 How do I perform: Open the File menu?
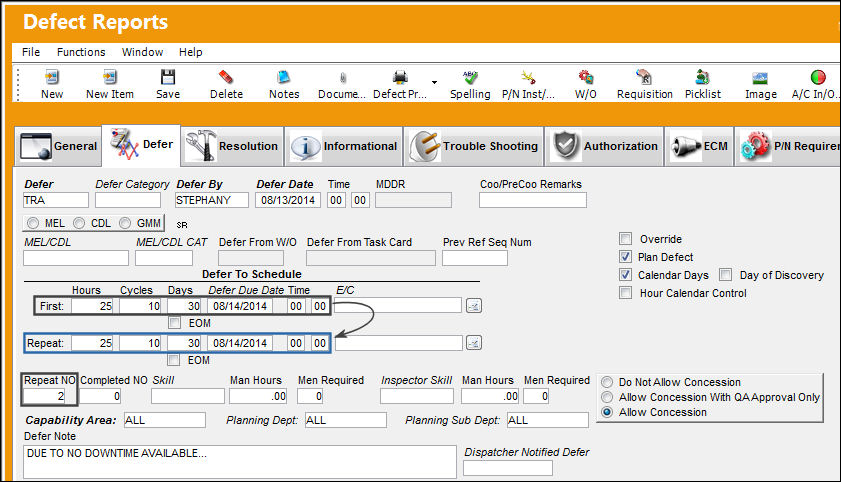coord(31,52)
